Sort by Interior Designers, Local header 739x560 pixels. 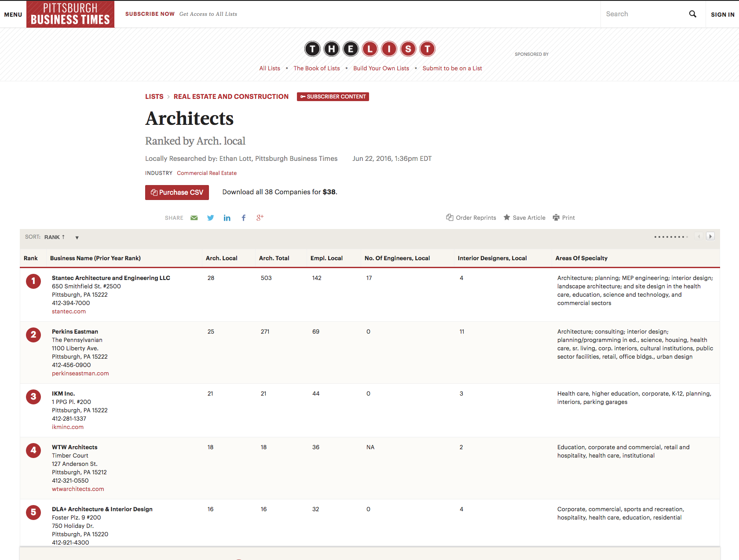click(492, 258)
